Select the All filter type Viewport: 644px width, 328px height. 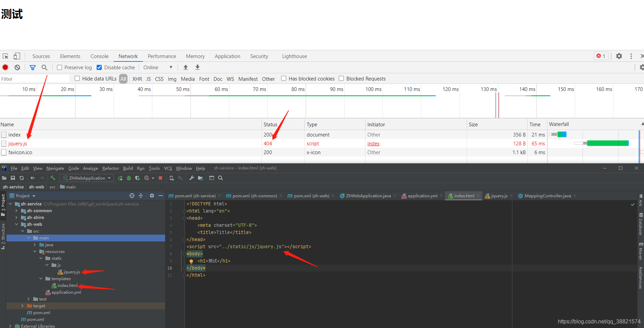pos(123,79)
